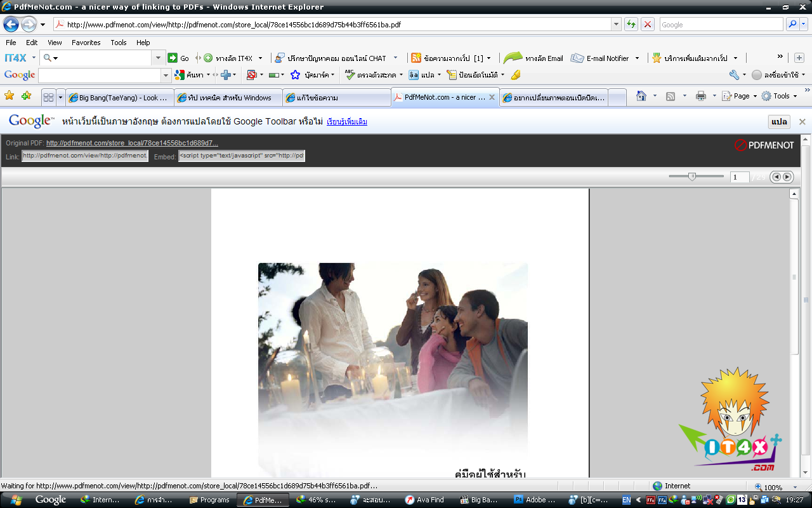
Task: Click the Refresh page icon
Action: tap(631, 25)
